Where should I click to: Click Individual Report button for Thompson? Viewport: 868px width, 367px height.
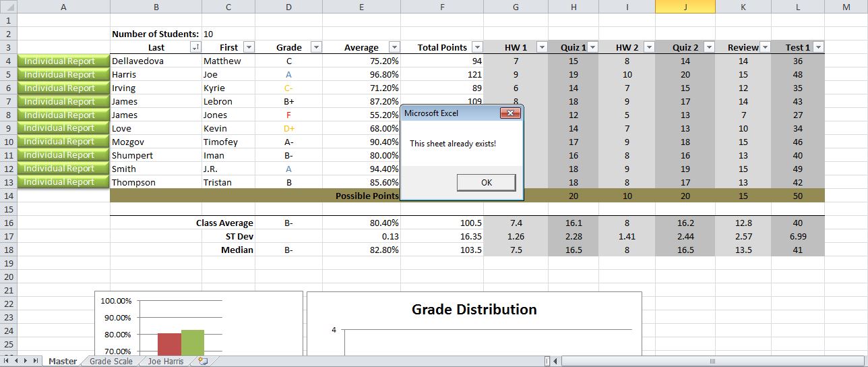pyautogui.click(x=60, y=182)
